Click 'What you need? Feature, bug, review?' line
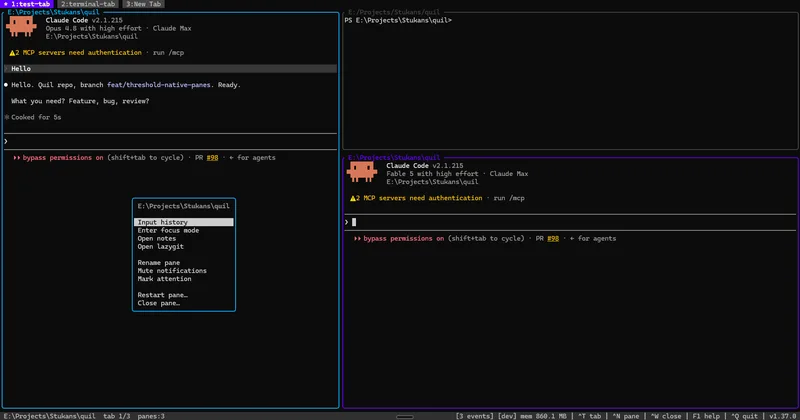 click(x=80, y=101)
